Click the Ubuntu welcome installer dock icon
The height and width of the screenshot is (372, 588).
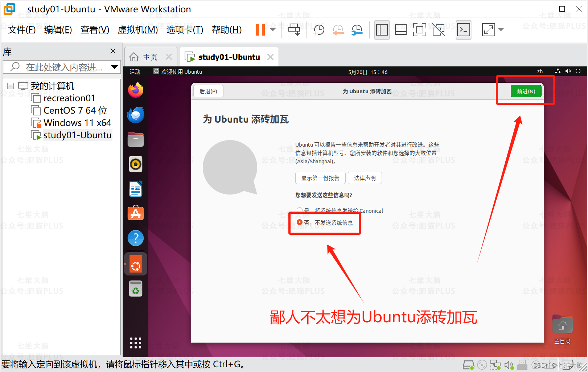click(136, 264)
